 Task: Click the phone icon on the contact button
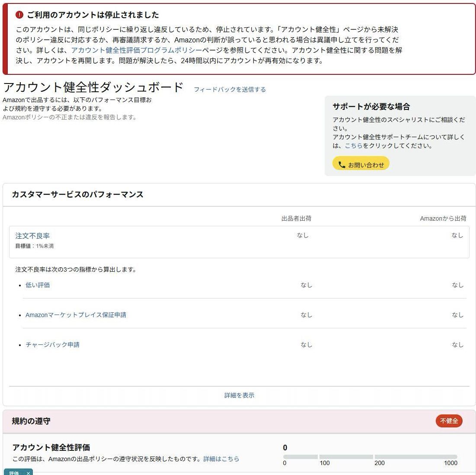tap(342, 163)
